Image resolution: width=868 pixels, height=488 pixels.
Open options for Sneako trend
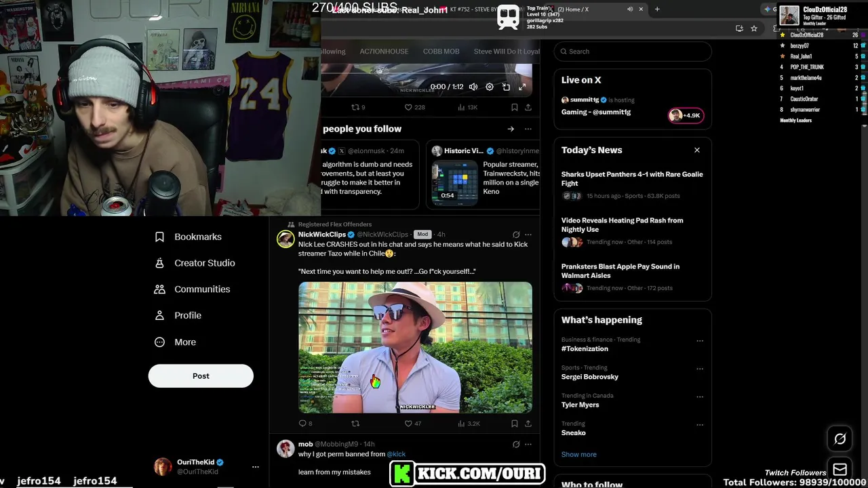[700, 425]
